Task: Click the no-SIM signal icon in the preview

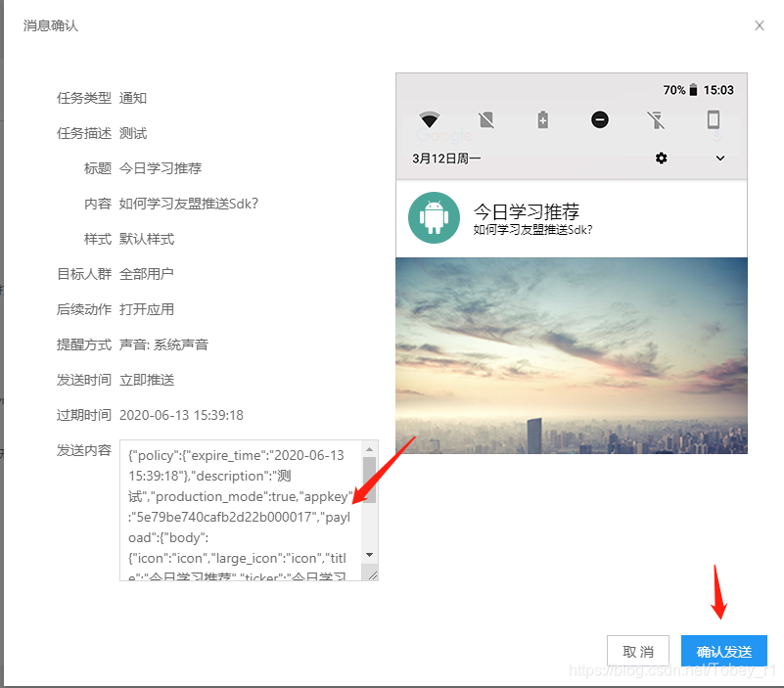Action: [x=487, y=118]
